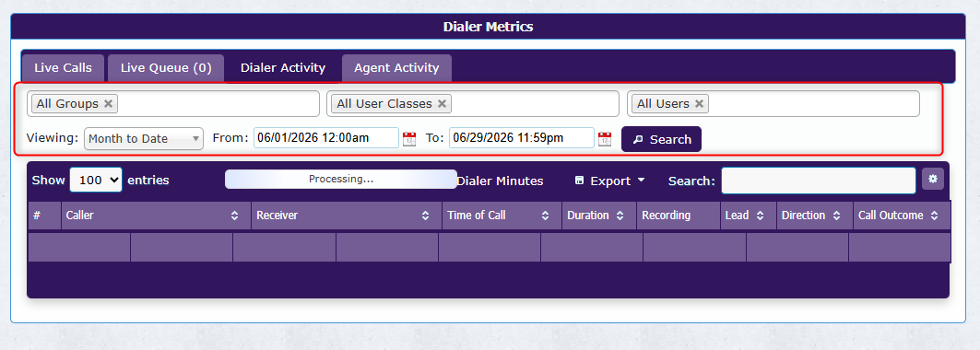This screenshot has width=980, height=350.
Task: Click inside the groups filter field
Action: [173, 103]
